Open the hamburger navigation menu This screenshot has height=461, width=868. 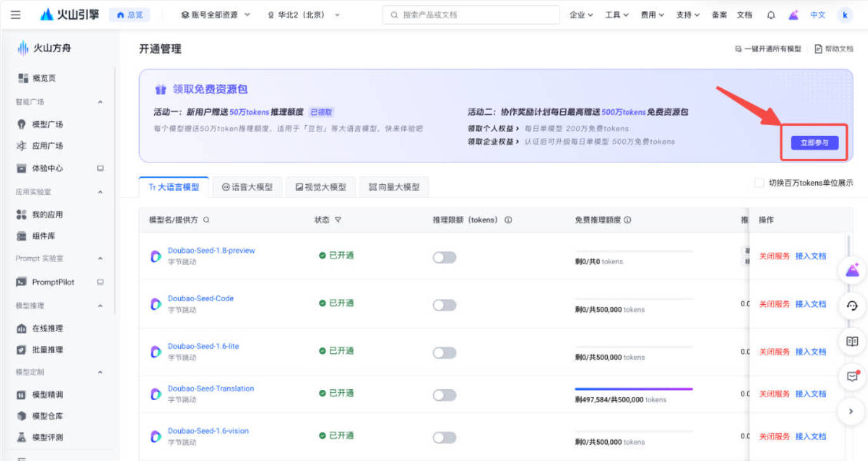[x=16, y=15]
